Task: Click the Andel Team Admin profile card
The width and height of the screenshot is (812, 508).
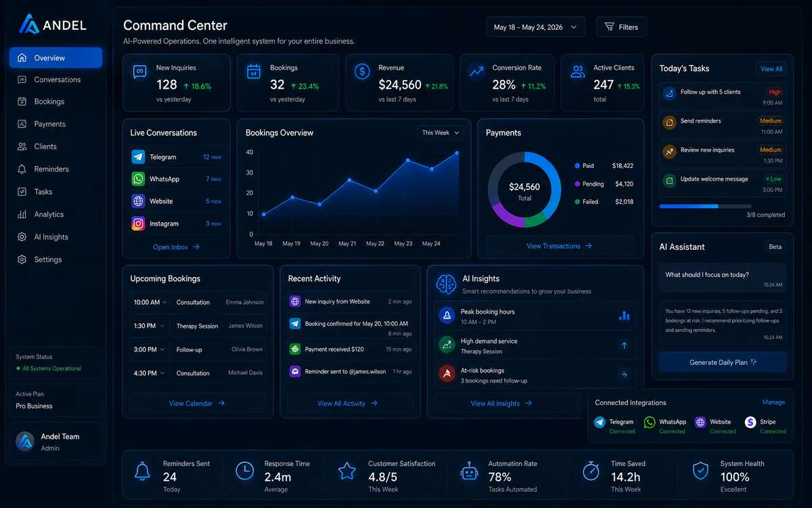Action: [55, 442]
